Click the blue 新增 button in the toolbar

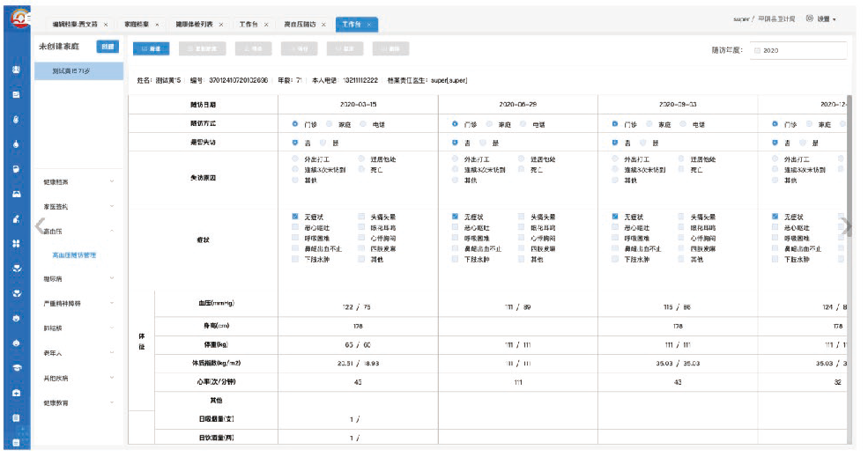click(x=150, y=51)
